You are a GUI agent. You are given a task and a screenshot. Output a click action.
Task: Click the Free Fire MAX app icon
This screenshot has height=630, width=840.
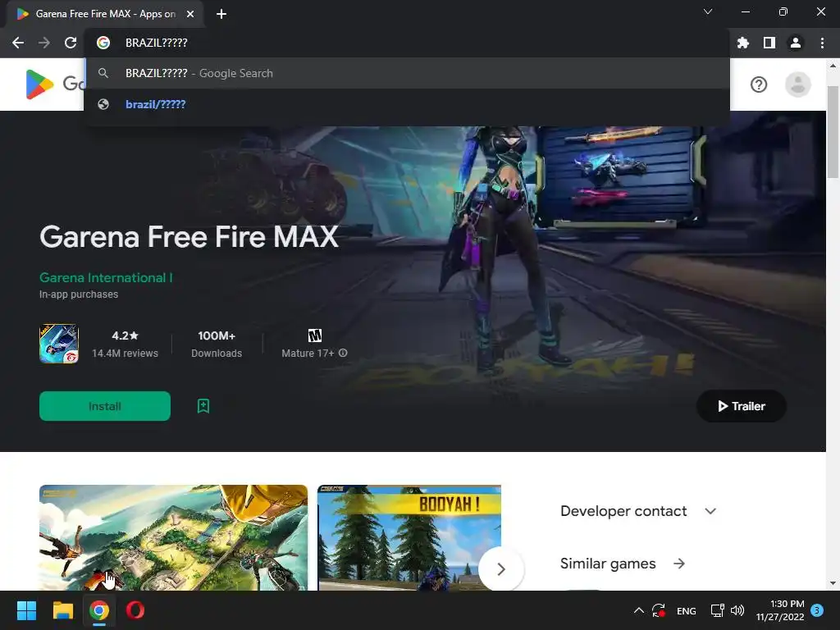click(59, 344)
